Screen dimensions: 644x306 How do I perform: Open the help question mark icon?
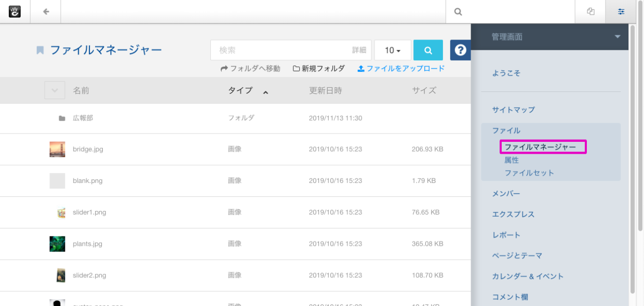tap(460, 50)
